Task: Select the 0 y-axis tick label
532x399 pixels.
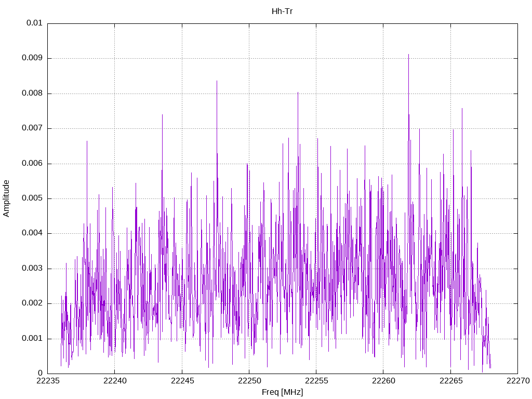Action: (x=40, y=374)
